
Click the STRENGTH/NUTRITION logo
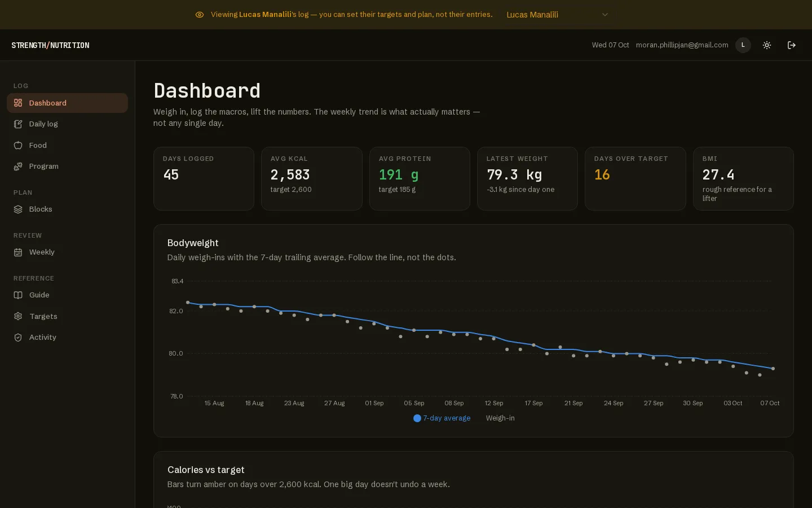50,45
